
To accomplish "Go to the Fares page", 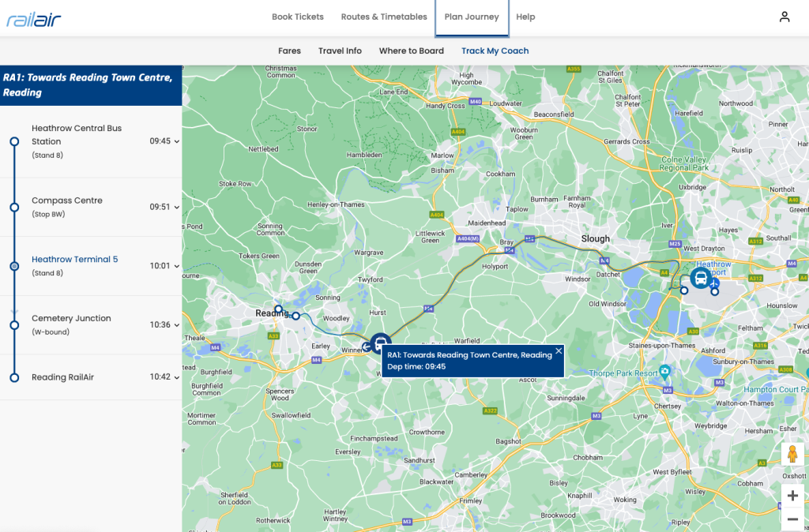I will click(x=289, y=51).
